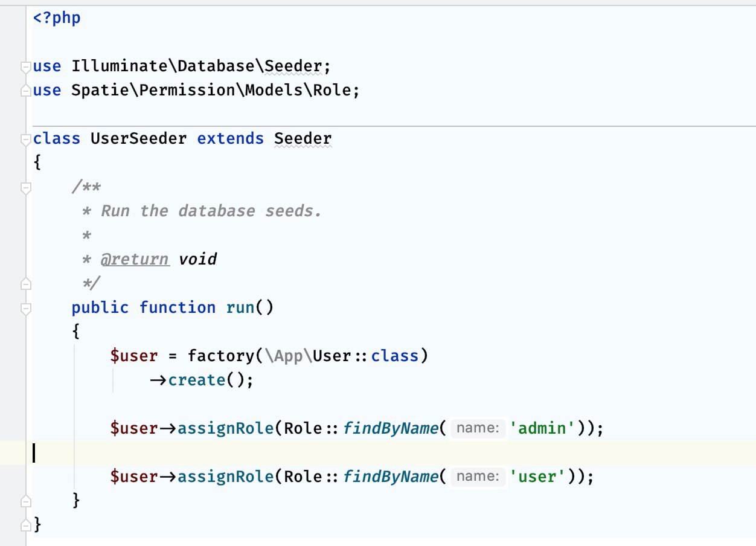
Task: Click the '@return' doc tag
Action: [x=134, y=259]
